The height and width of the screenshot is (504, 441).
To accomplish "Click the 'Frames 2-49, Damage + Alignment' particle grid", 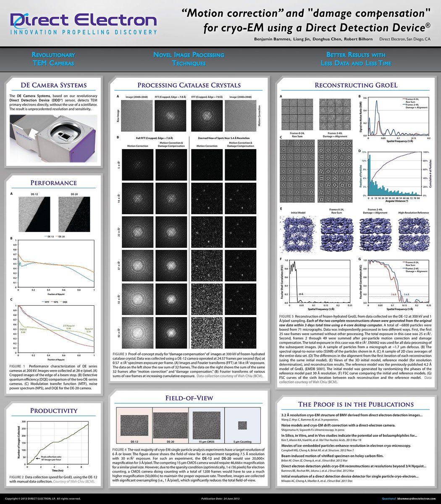I will (x=334, y=114).
